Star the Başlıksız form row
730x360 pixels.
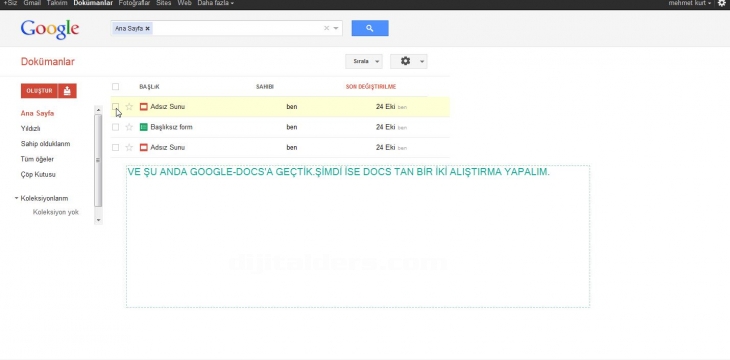tap(129, 127)
